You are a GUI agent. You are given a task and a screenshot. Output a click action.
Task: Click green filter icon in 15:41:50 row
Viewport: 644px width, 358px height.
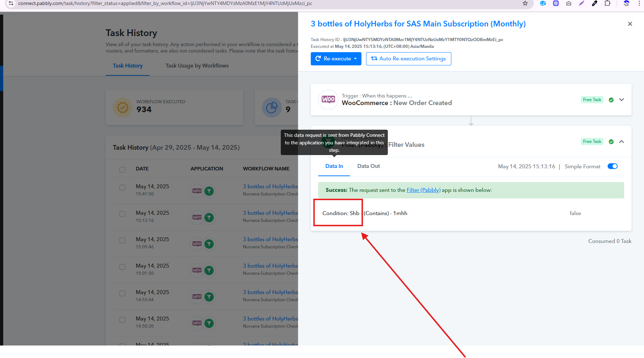pos(209,191)
